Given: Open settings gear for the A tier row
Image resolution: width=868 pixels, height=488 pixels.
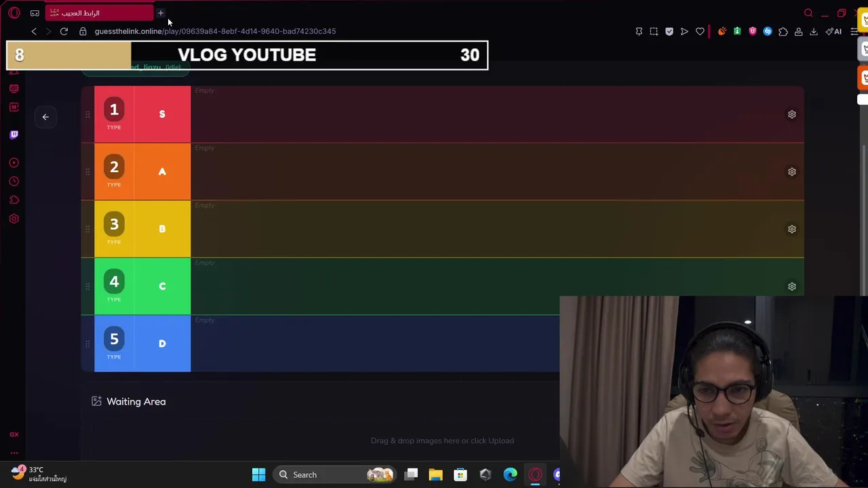Looking at the screenshot, I should tap(791, 172).
